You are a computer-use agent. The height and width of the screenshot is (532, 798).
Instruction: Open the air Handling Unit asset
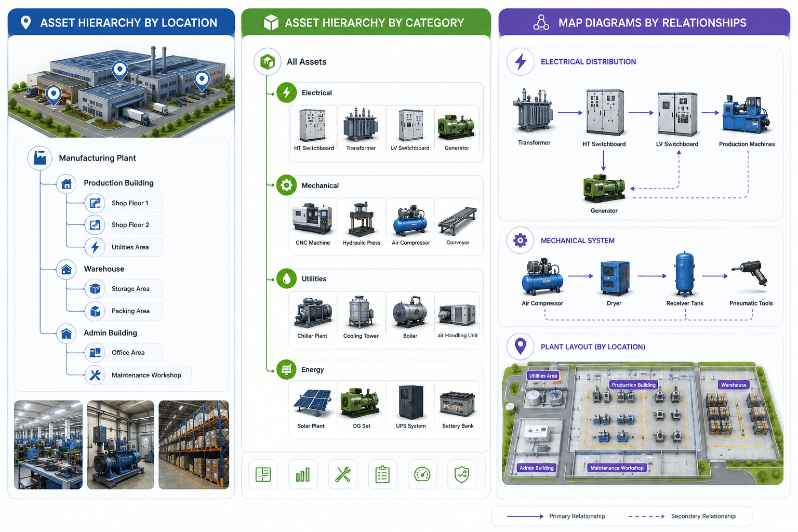coord(457,317)
